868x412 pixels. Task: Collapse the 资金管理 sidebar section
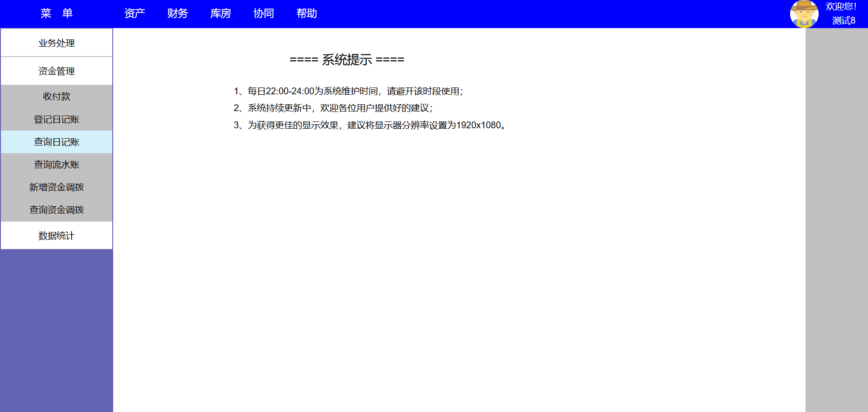[57, 71]
